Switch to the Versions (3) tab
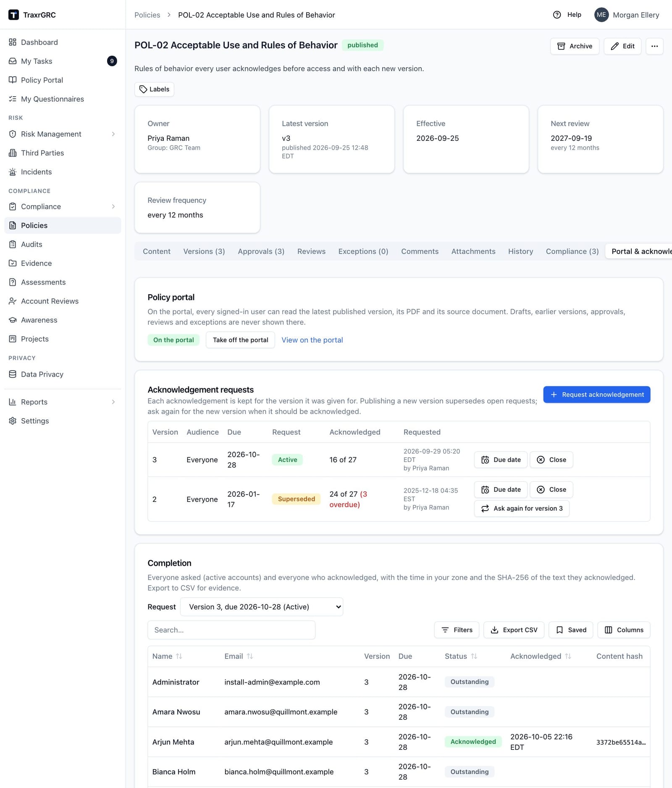The image size is (672, 788). (x=204, y=251)
